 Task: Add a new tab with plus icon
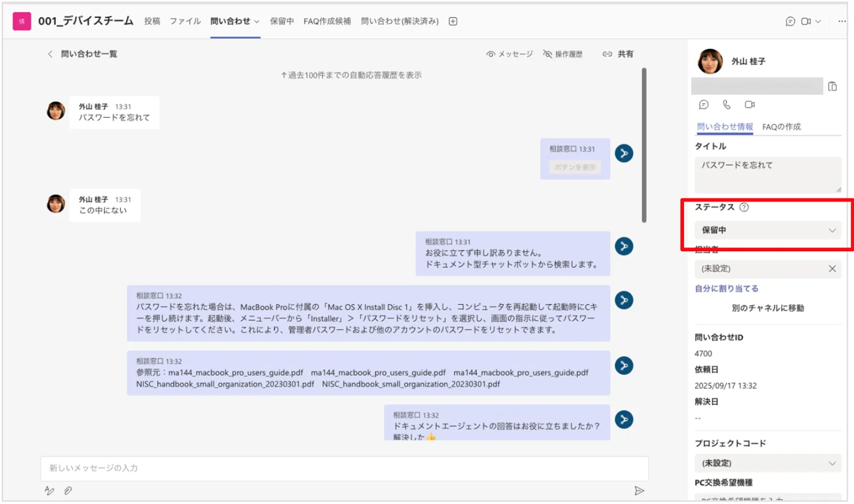pos(453,21)
